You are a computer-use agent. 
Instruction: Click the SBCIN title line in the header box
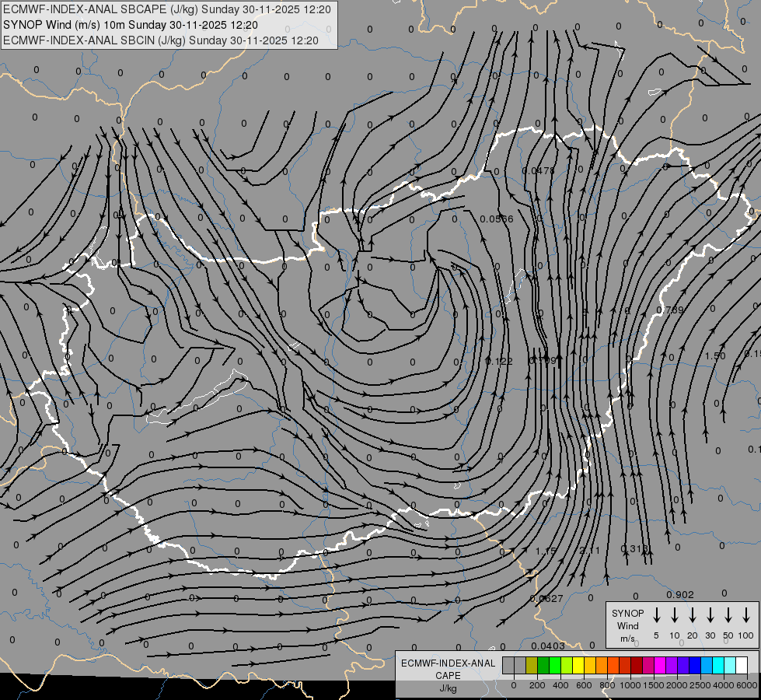161,40
